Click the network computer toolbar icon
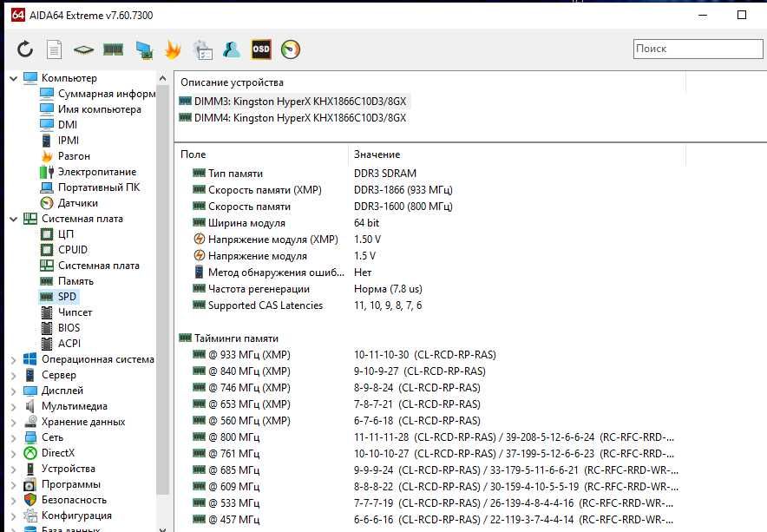Viewport: 767px width, 532px height. [x=144, y=50]
